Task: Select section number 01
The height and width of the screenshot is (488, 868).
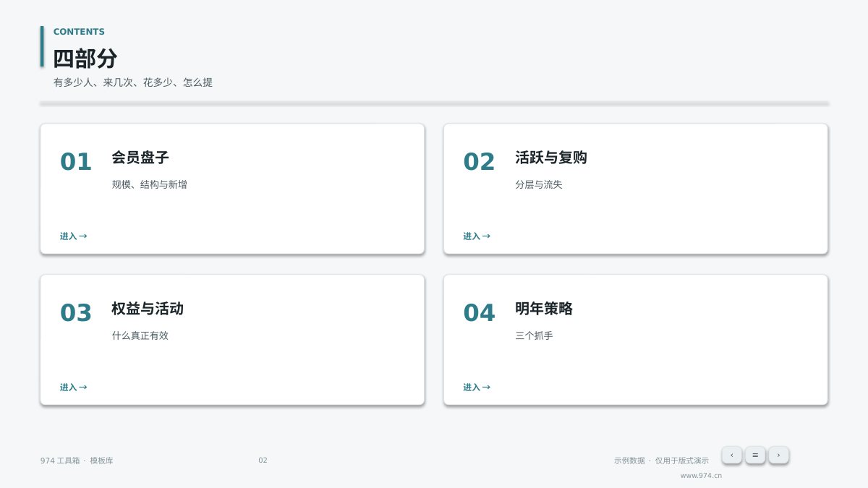Action: tap(76, 162)
